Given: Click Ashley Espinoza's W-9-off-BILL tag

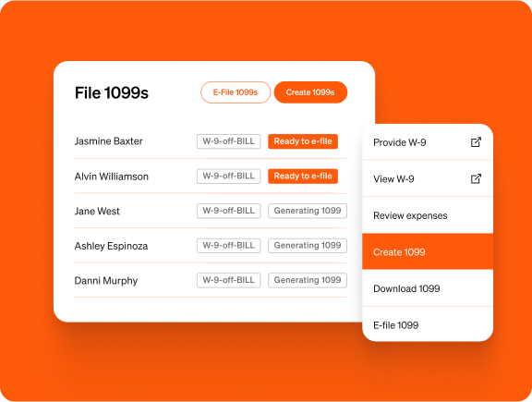Looking at the screenshot, I should (229, 245).
